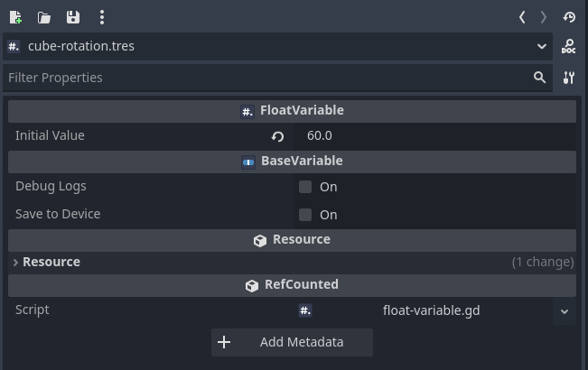The height and width of the screenshot is (370, 588).
Task: Open the extra resource options menu
Action: pyautogui.click(x=102, y=17)
